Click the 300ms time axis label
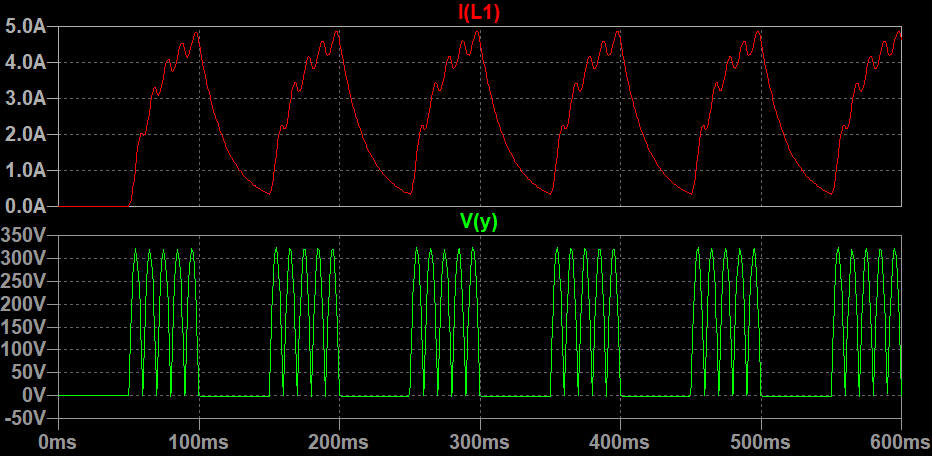The width and height of the screenshot is (932, 456). [480, 442]
